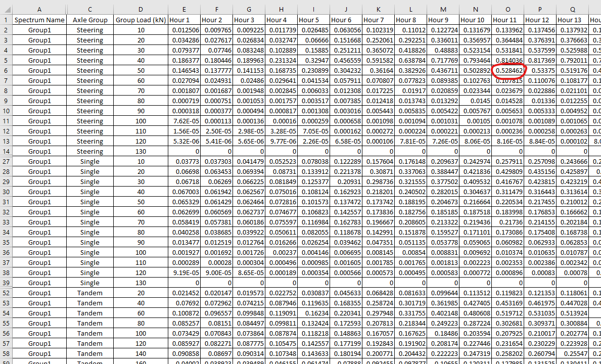Select row header 52
This screenshot has width=601, height=364.
click(x=6, y=293)
